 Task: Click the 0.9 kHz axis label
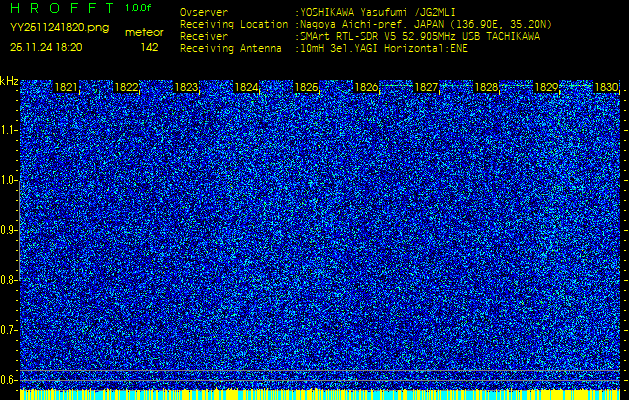[7, 230]
